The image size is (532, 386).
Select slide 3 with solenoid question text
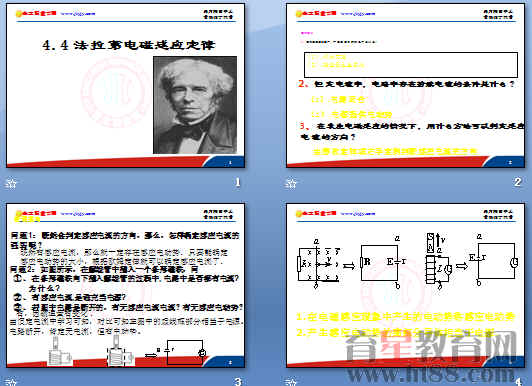pyautogui.click(x=126, y=286)
